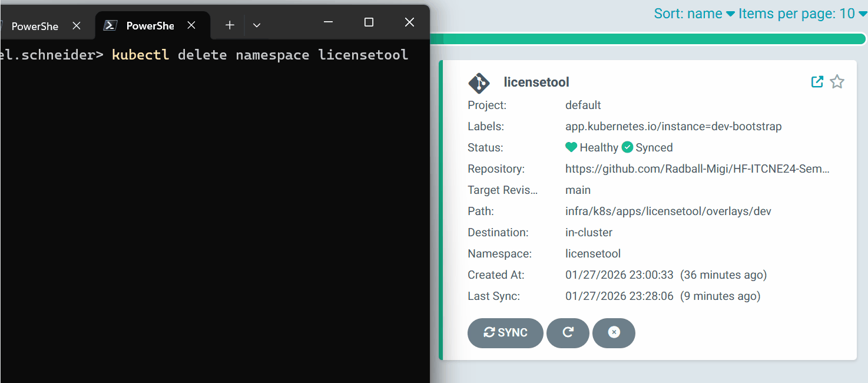Close the leftmost PowerShell tab

77,26
